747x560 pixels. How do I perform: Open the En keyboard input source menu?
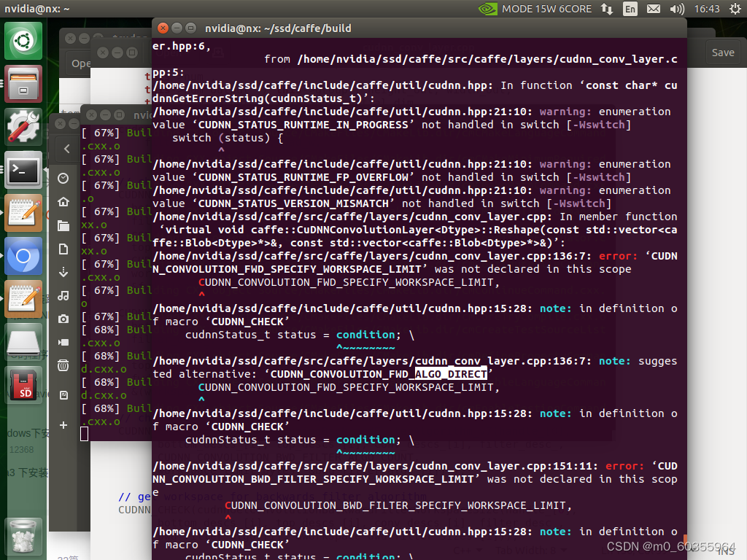click(630, 9)
